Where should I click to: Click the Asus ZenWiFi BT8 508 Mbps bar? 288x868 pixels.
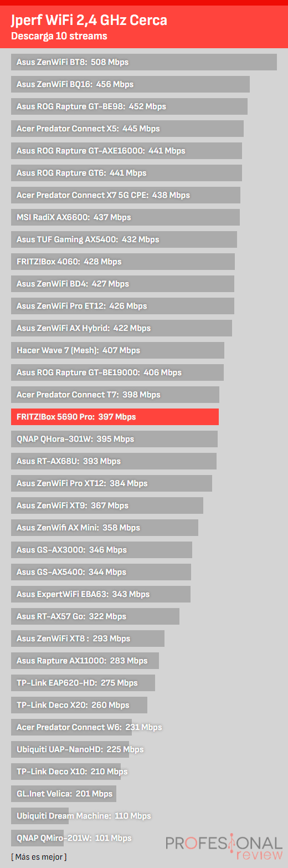[x=144, y=62]
